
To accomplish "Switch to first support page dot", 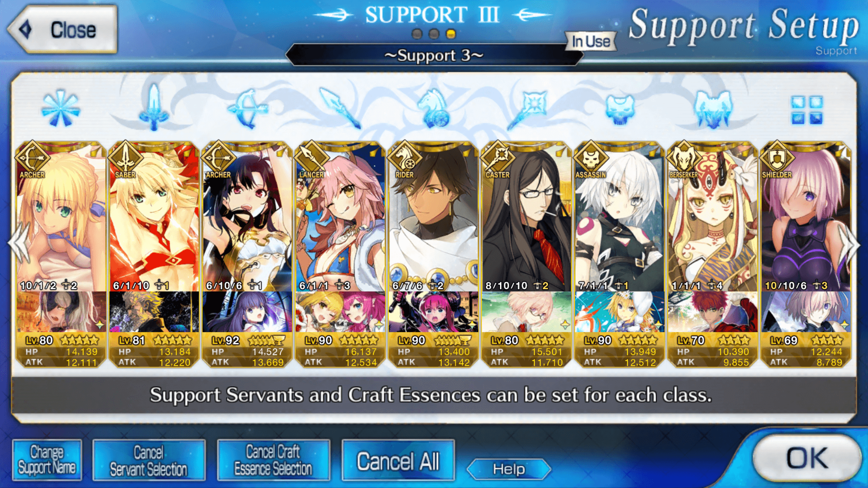I will (x=417, y=34).
